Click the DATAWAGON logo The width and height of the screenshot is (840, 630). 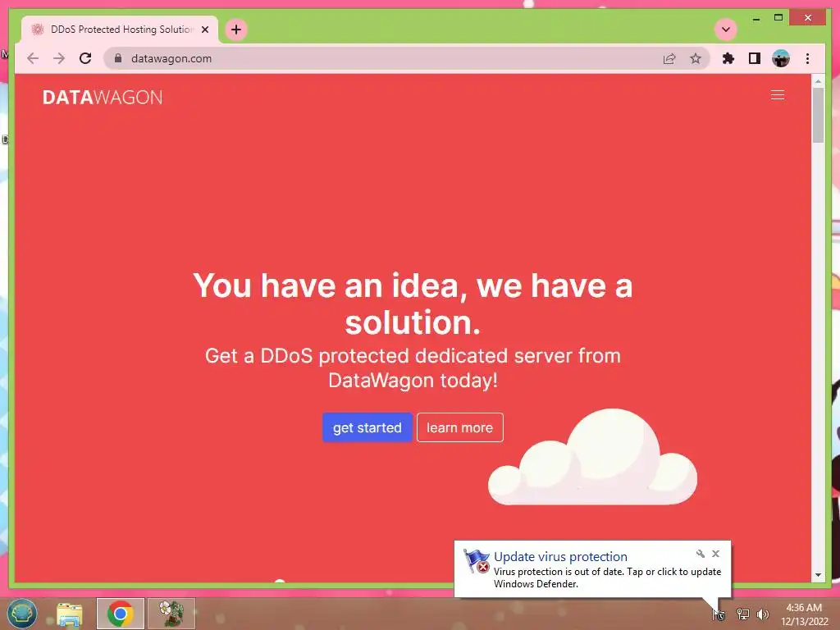click(103, 97)
